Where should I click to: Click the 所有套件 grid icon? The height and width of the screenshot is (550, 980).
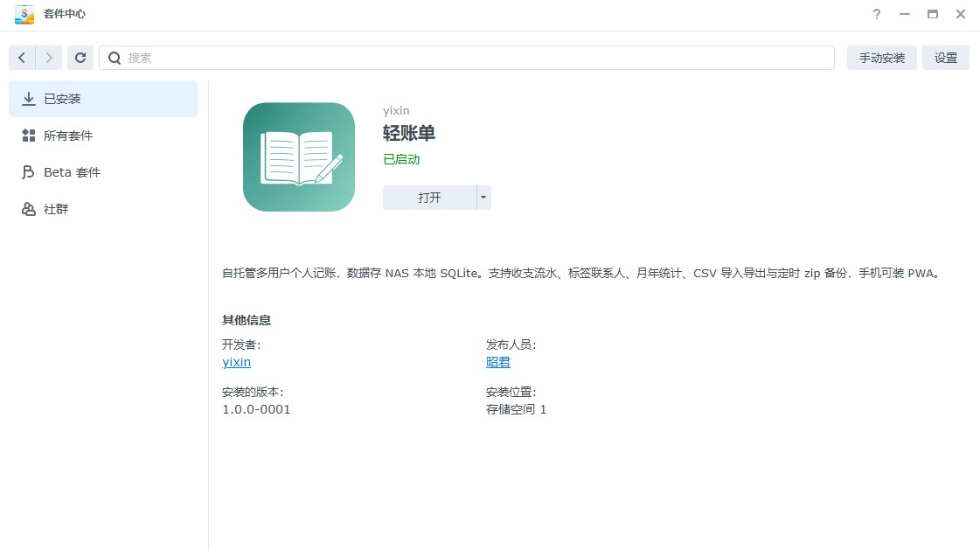(29, 136)
